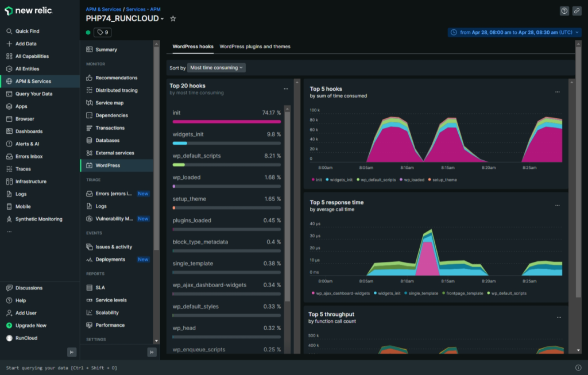Open Synthetic Monitoring icon
Image resolution: width=588 pixels, height=375 pixels.
(x=9, y=219)
